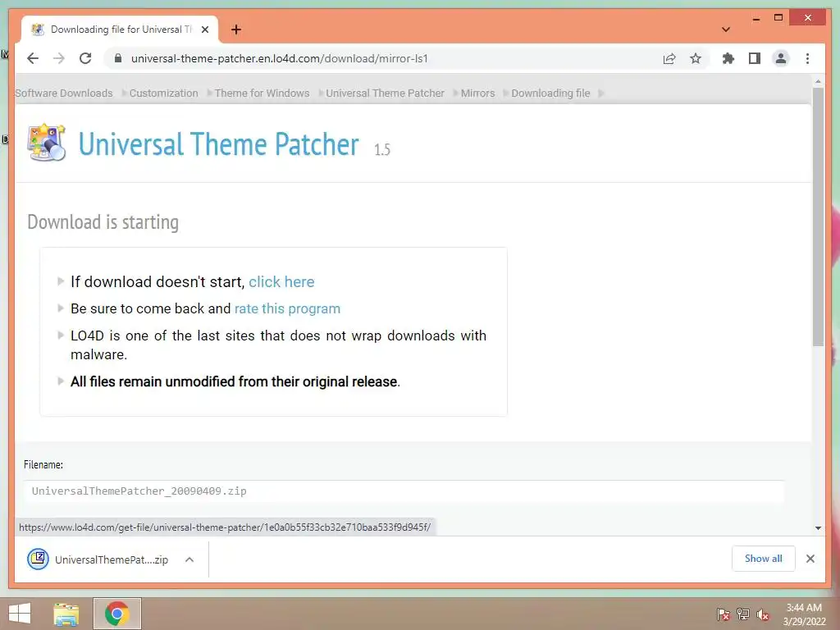Click the Universal Theme Patcher logo icon
This screenshot has width=840, height=630.
click(47, 143)
